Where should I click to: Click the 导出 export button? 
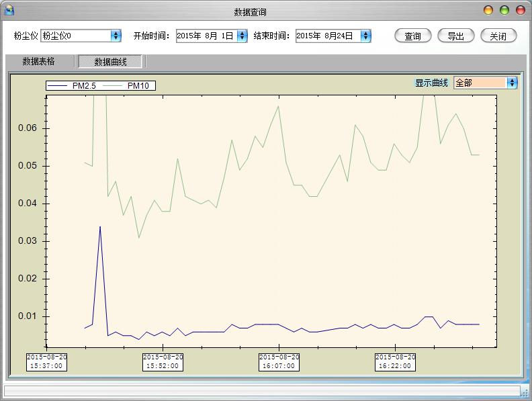pyautogui.click(x=455, y=36)
